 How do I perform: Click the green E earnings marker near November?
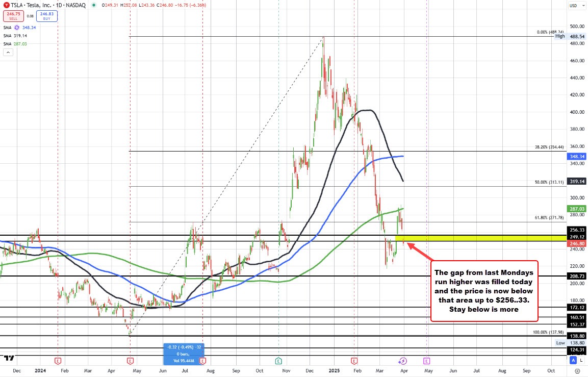278,361
